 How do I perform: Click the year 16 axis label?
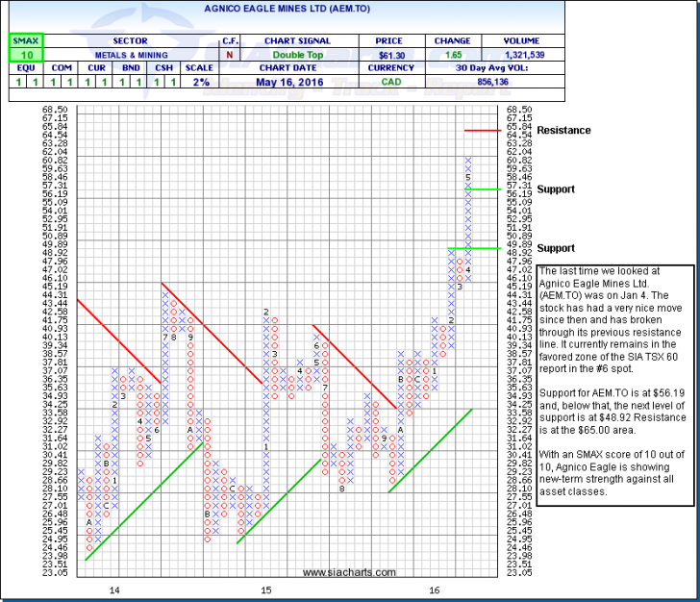click(x=435, y=589)
